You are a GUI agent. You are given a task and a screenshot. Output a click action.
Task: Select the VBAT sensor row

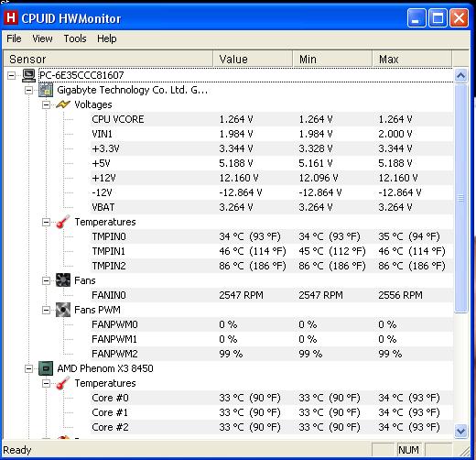point(272,207)
